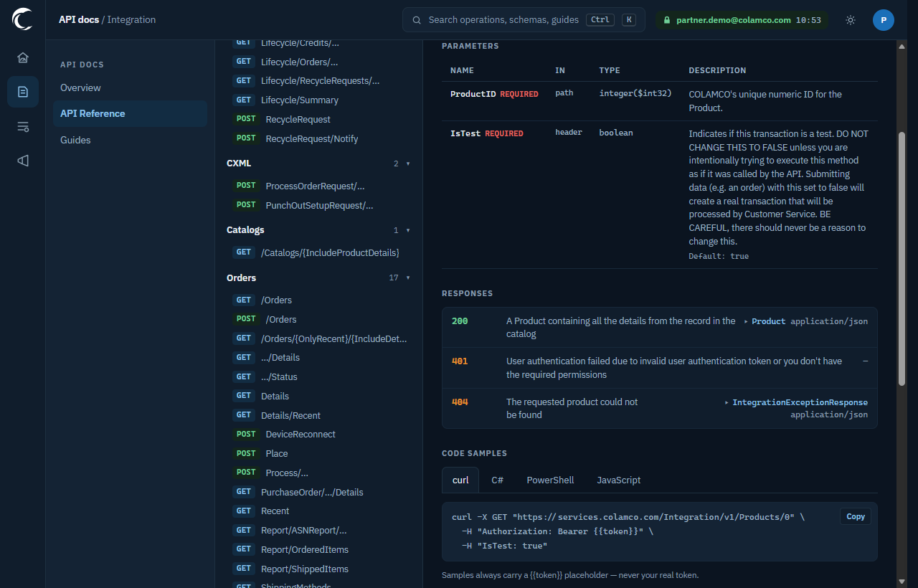This screenshot has height=588, width=918.
Task: Open GET /Orders endpoint
Action: 319,300
